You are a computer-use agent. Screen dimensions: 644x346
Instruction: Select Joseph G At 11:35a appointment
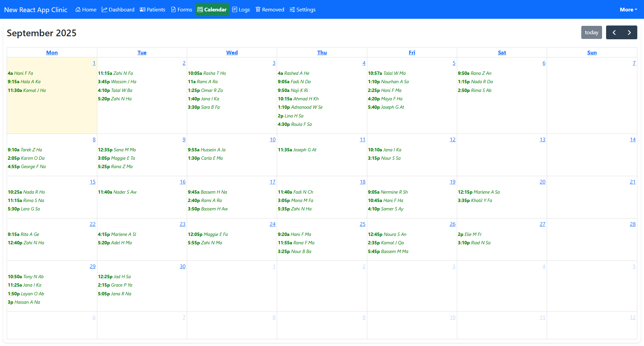click(297, 150)
